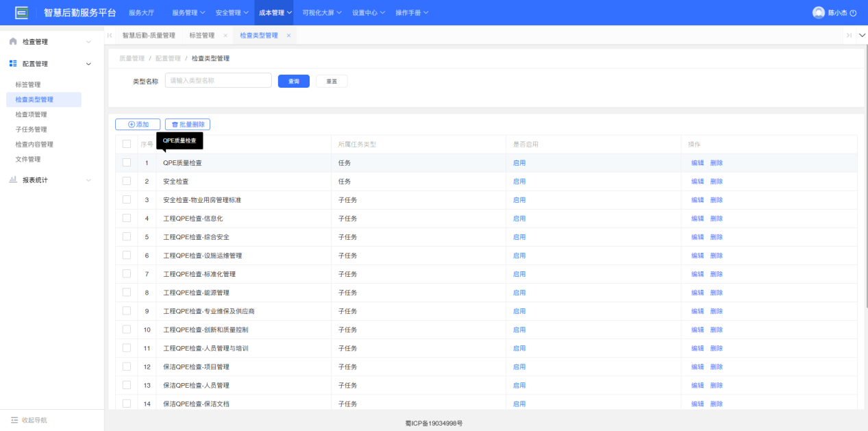Switch to the 智慧后勤-质量管理 tab
Viewport: 868px width, 431px height.
click(149, 36)
